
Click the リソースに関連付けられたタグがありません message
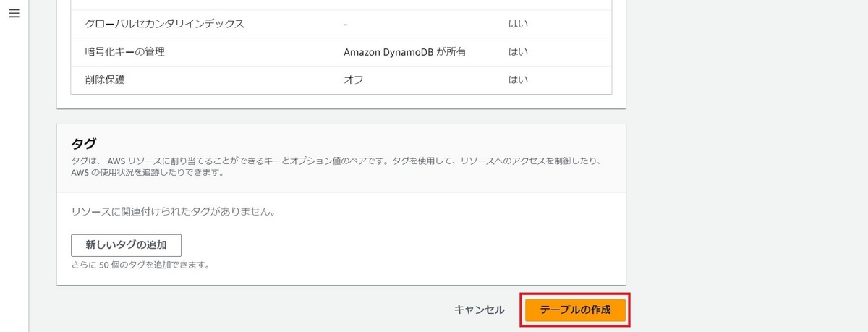tap(174, 212)
